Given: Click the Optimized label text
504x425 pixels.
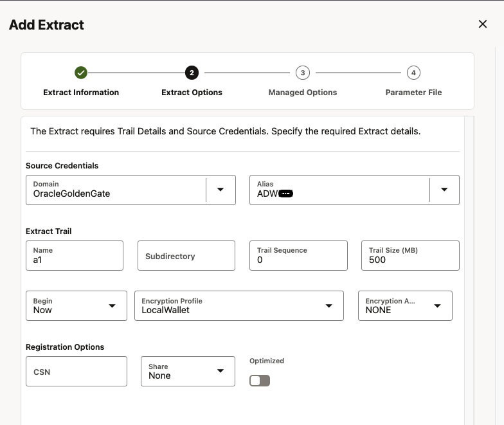Looking at the screenshot, I should 267,361.
